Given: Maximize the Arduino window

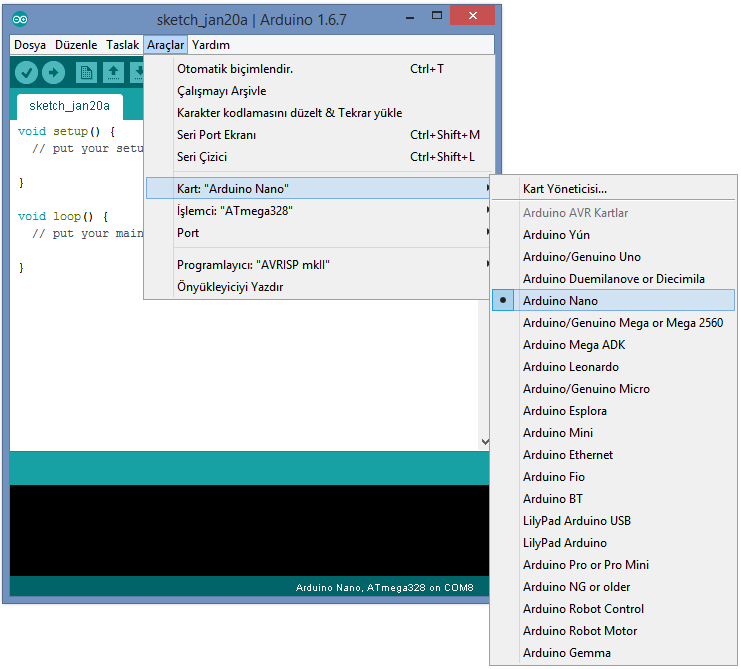Looking at the screenshot, I should click(437, 16).
